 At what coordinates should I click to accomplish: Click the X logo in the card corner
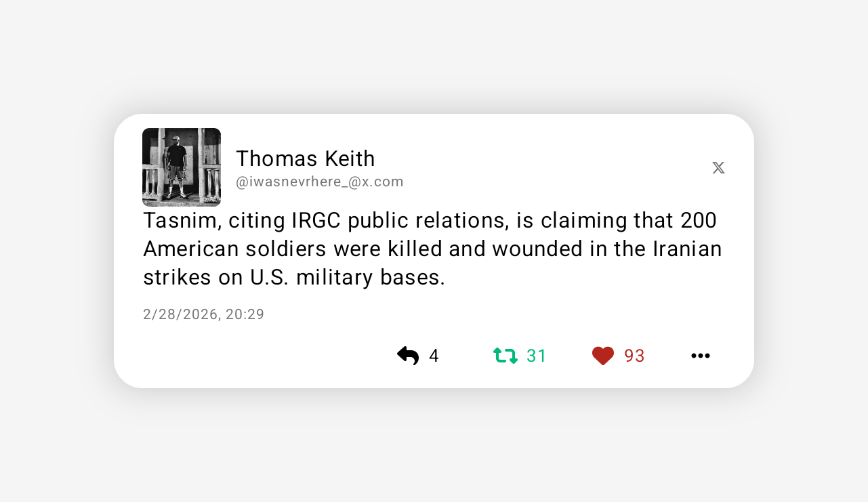[718, 168]
